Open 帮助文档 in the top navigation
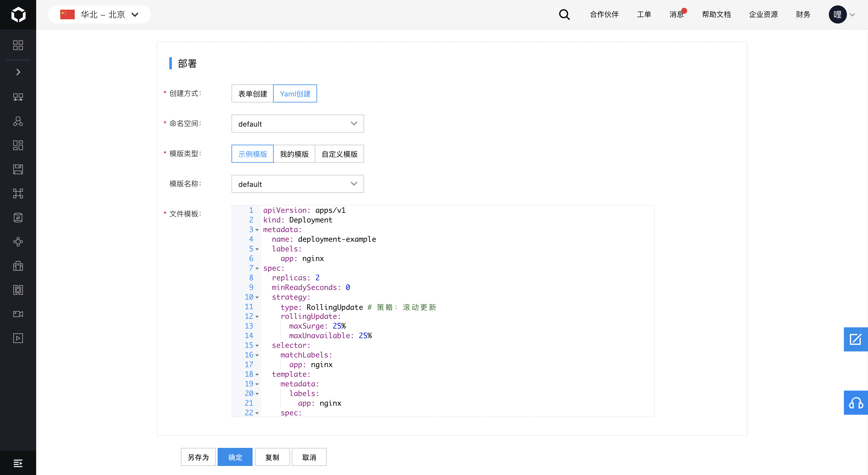This screenshot has height=475, width=868. 716,14
